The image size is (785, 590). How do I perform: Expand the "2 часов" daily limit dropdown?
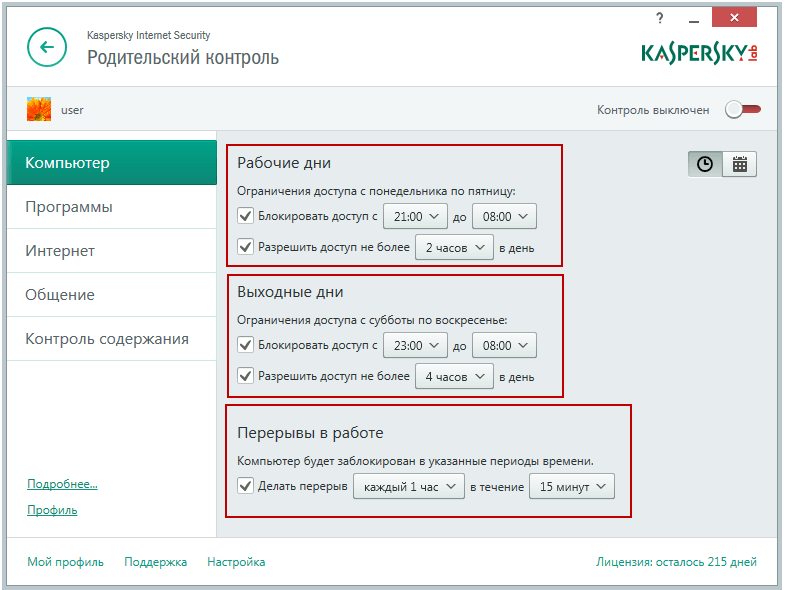click(x=454, y=247)
